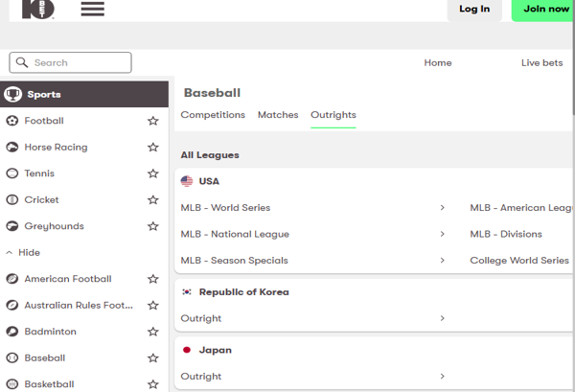Favorite Football with the star
575x392 pixels.
click(152, 121)
